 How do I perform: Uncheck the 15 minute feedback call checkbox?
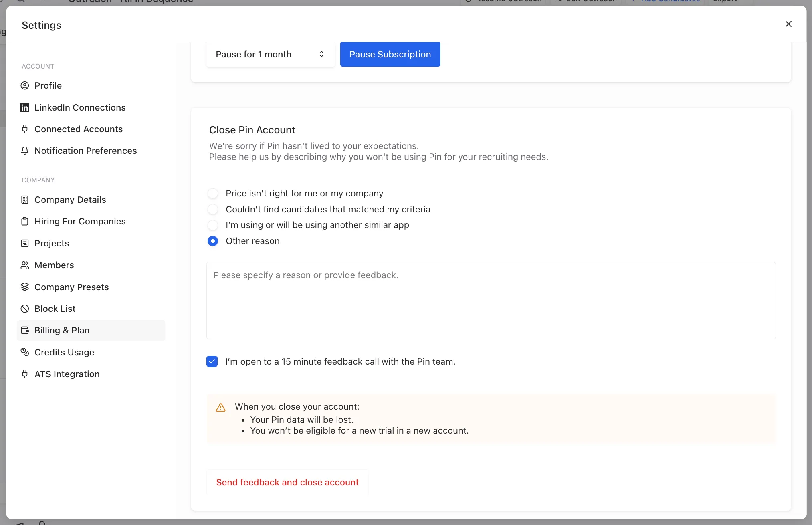pyautogui.click(x=212, y=361)
